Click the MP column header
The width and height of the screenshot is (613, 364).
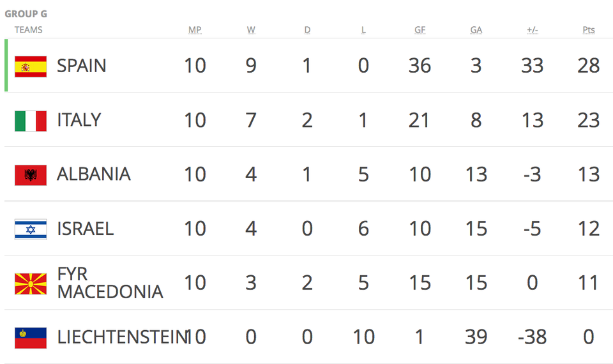tap(195, 30)
